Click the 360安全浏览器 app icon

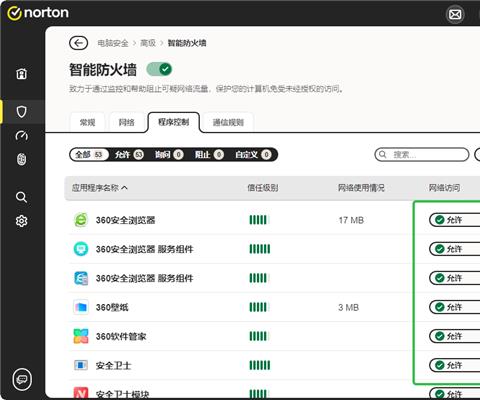point(81,220)
